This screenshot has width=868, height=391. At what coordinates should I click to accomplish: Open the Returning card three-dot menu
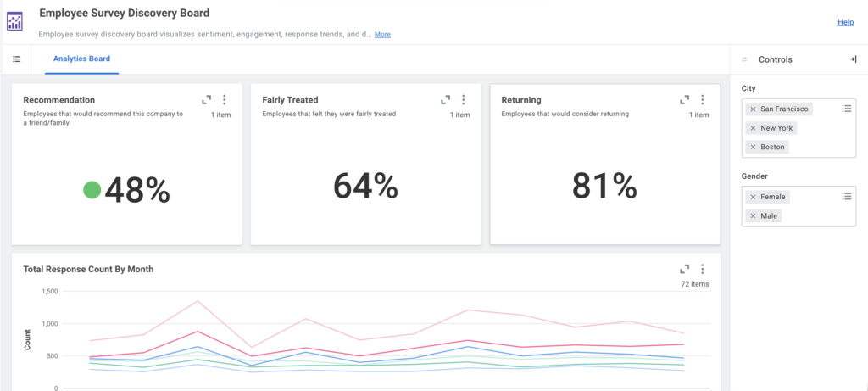(703, 100)
